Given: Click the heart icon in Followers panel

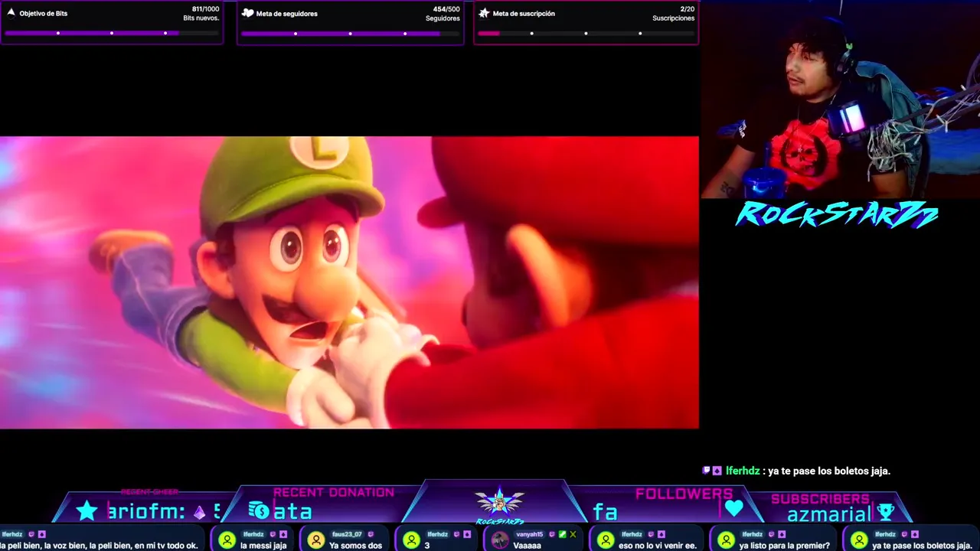Looking at the screenshot, I should 734,508.
